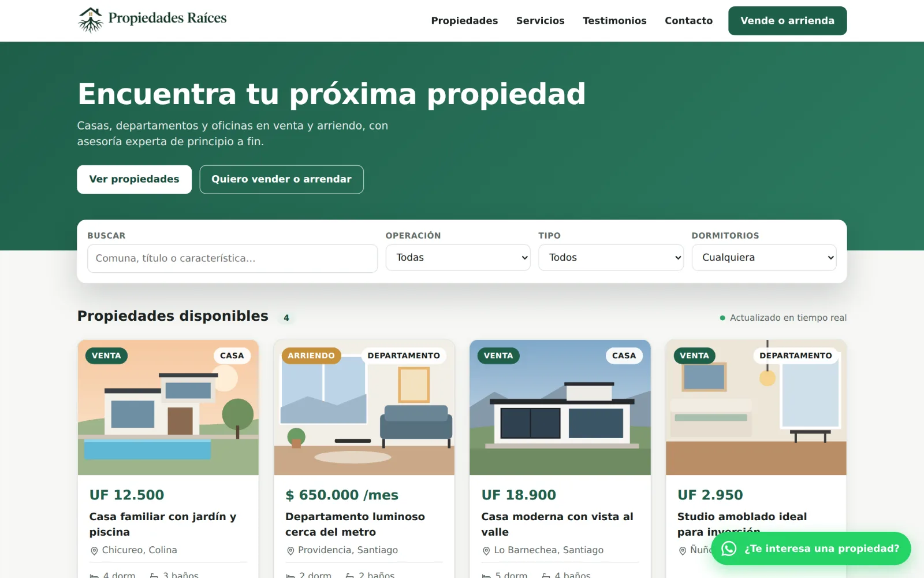Open the UF 2.950 studio image
Image resolution: width=924 pixels, height=578 pixels.
click(x=757, y=407)
